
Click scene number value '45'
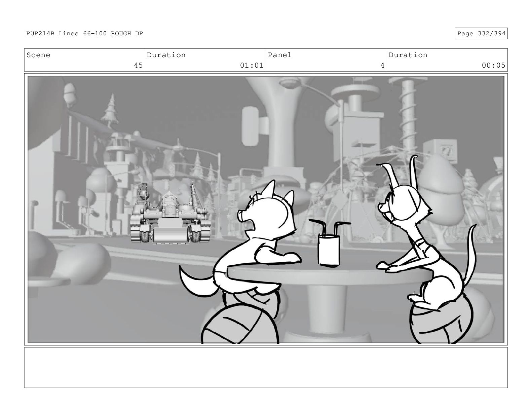138,66
